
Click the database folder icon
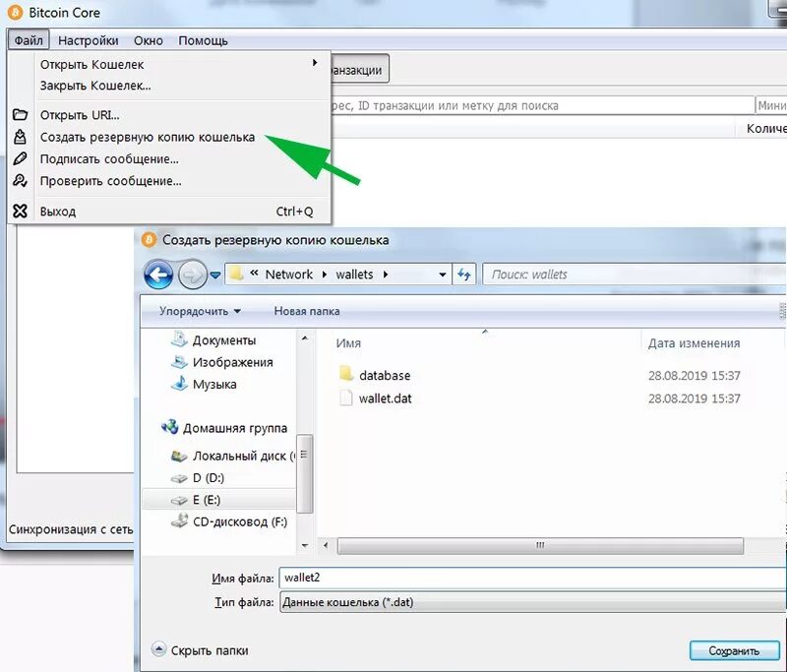pyautogui.click(x=346, y=375)
